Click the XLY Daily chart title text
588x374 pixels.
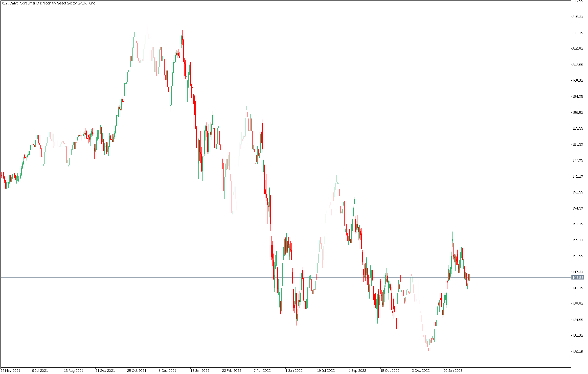[x=48, y=3]
